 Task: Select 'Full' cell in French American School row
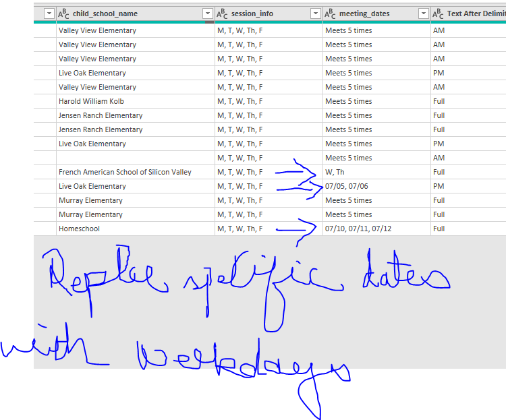468,173
